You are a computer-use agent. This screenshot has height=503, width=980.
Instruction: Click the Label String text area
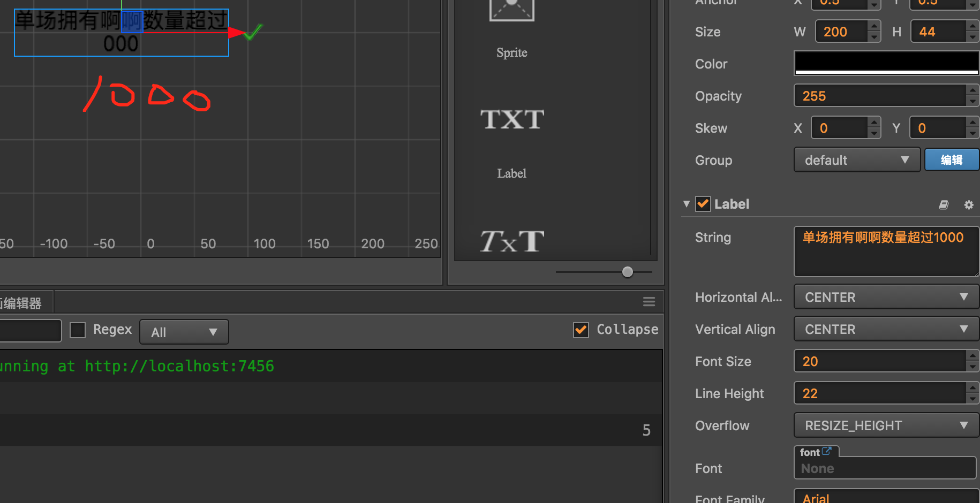point(886,251)
